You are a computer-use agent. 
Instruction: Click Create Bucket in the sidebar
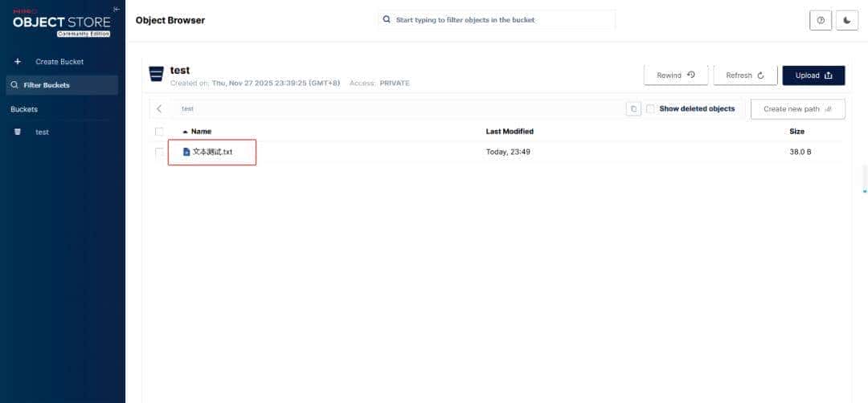(x=59, y=62)
